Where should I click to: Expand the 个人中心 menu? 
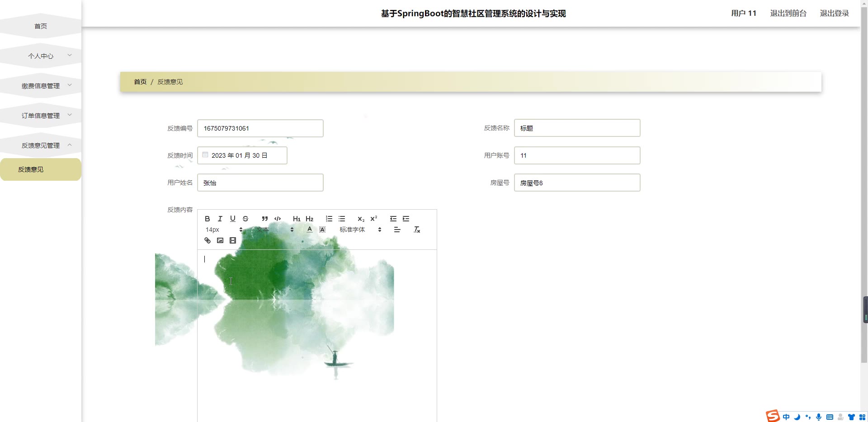(41, 56)
